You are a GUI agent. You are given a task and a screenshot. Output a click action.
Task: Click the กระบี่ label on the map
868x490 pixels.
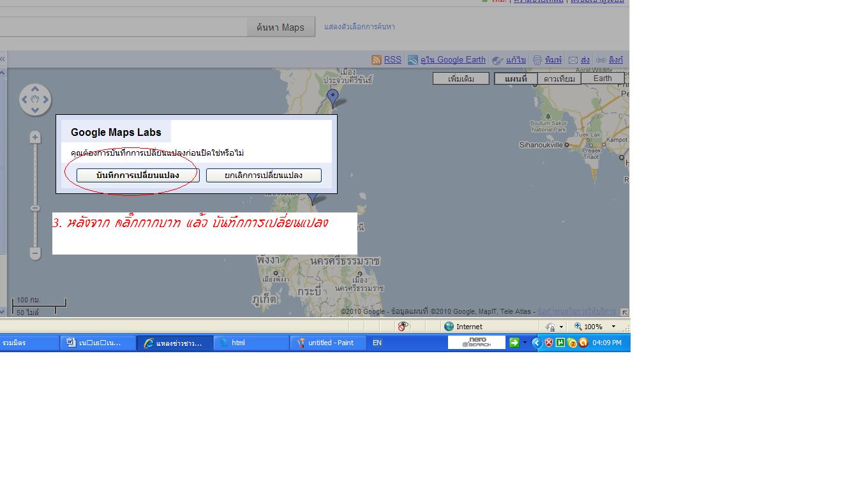click(308, 291)
